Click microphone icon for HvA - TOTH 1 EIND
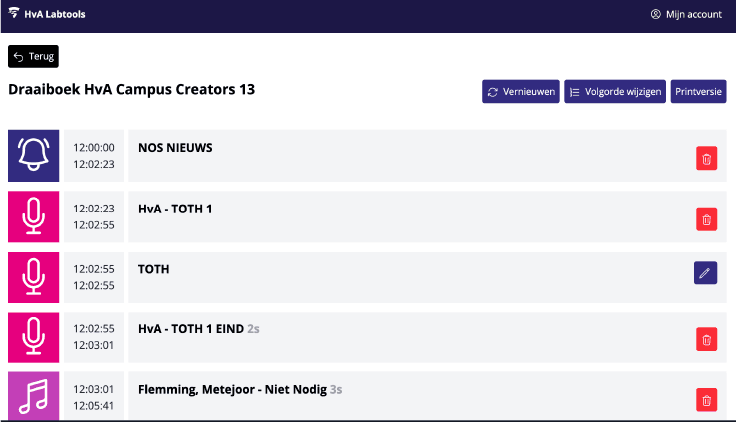The height and width of the screenshot is (422, 736). coord(33,338)
